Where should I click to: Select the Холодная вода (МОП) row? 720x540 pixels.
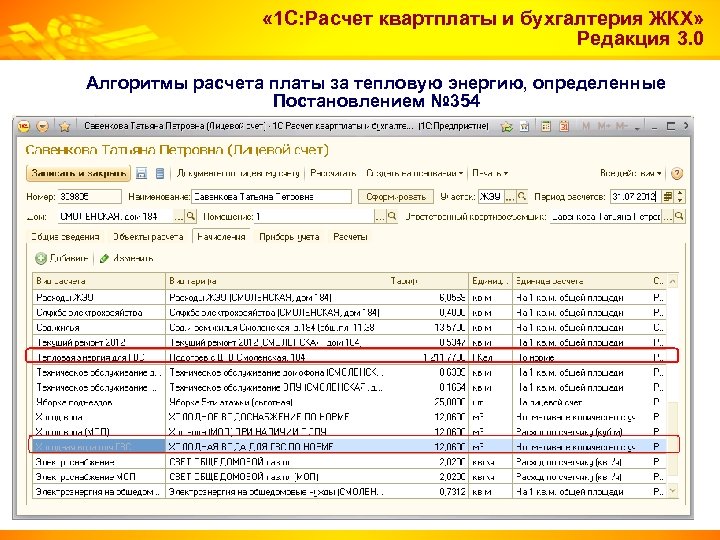(351, 432)
